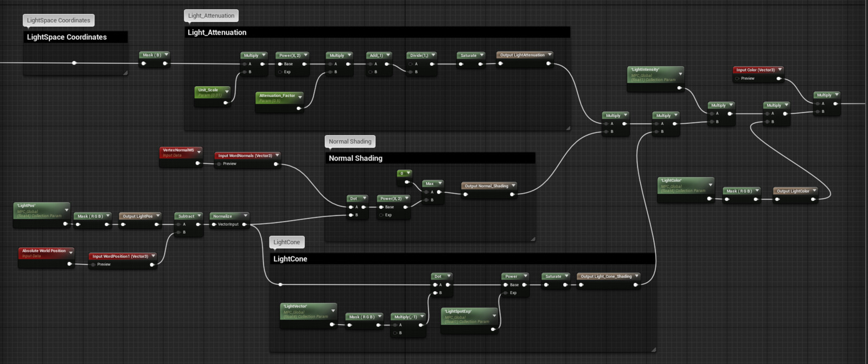Collapse the Subtract node arrow
The width and height of the screenshot is (868, 364).
pyautogui.click(x=199, y=216)
